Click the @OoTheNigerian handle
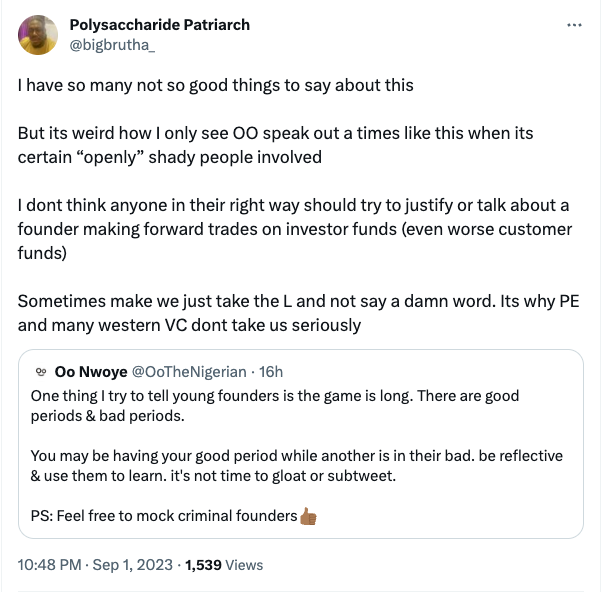 click(189, 372)
